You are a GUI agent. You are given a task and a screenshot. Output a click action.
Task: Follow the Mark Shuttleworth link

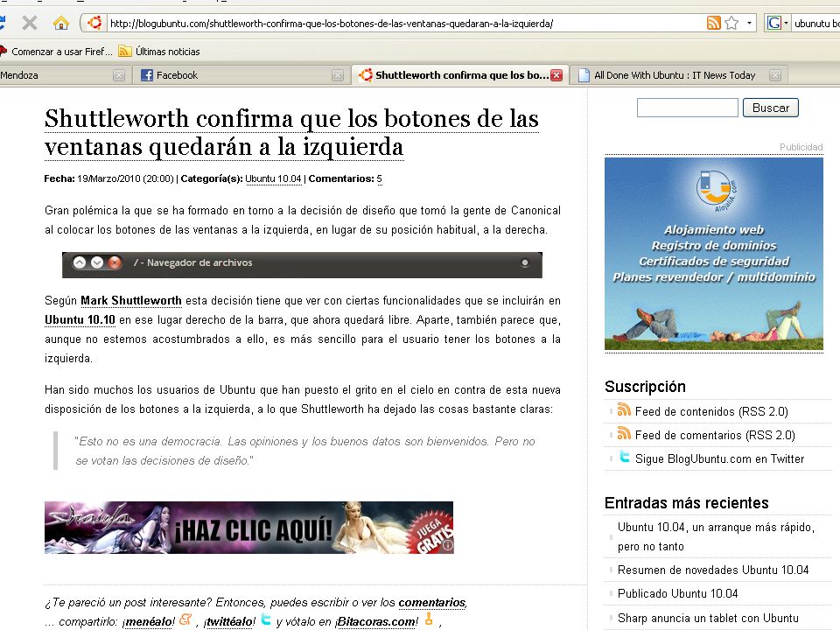(131, 300)
